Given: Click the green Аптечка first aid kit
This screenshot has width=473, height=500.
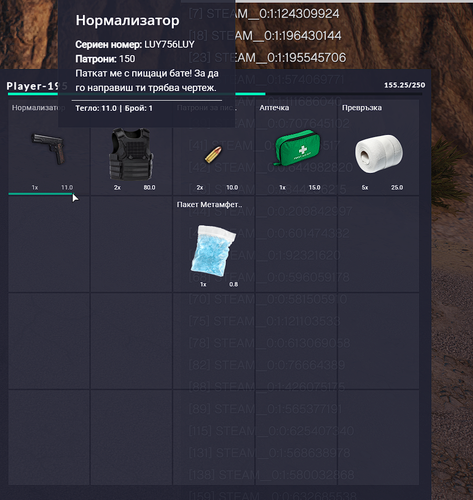Looking at the screenshot, I should pos(296,147).
